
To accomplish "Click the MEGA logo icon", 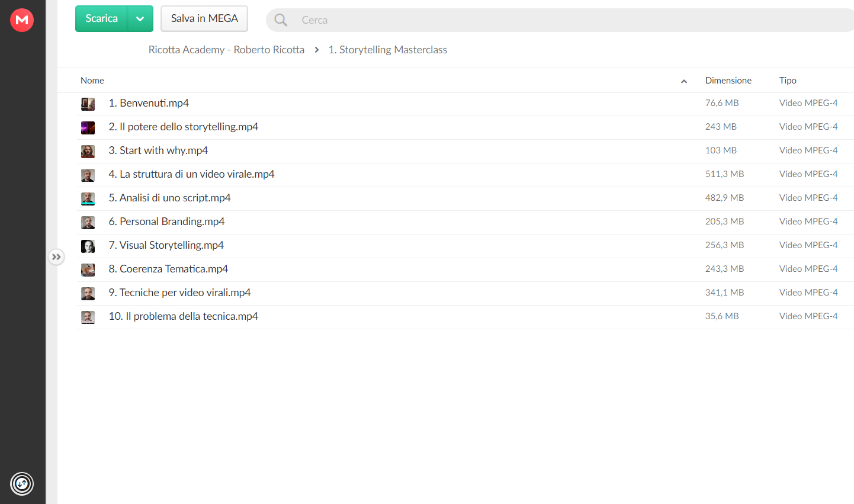I will pos(22,20).
